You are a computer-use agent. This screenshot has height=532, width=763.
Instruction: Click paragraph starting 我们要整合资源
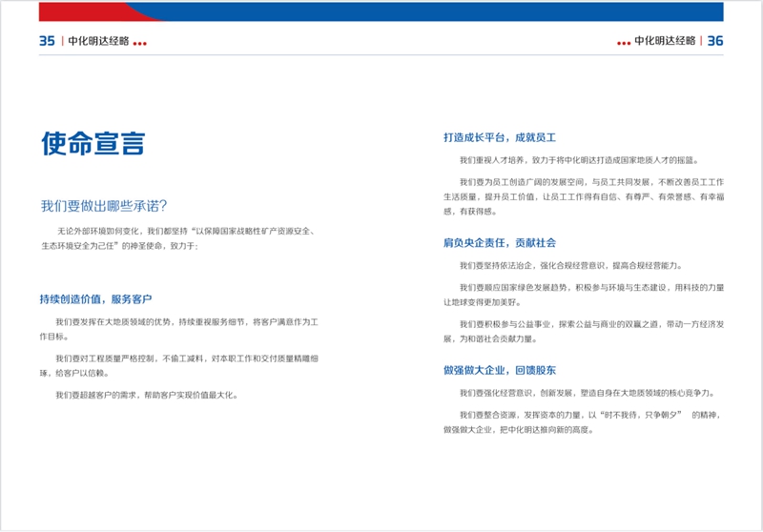583,422
